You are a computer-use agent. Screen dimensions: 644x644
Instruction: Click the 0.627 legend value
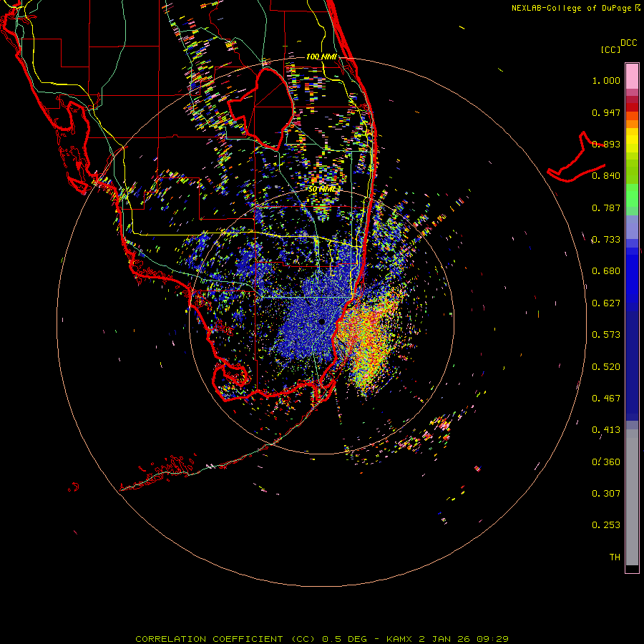(606, 303)
